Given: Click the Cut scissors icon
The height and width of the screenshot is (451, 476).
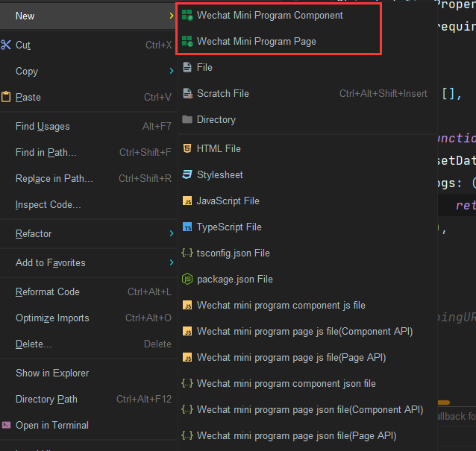Looking at the screenshot, I should pyautogui.click(x=6, y=45).
